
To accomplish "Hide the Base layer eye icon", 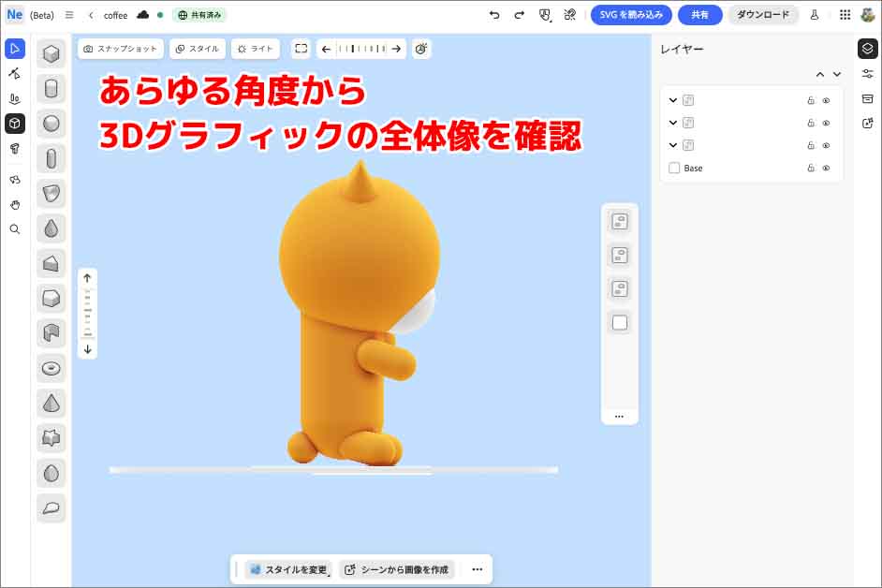I will pyautogui.click(x=827, y=168).
